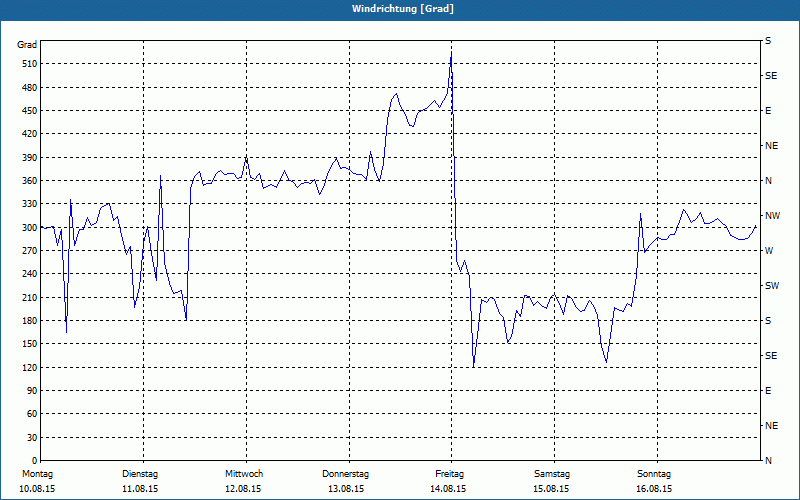
Task: Select the date 11.08.15
Action: pos(140,489)
